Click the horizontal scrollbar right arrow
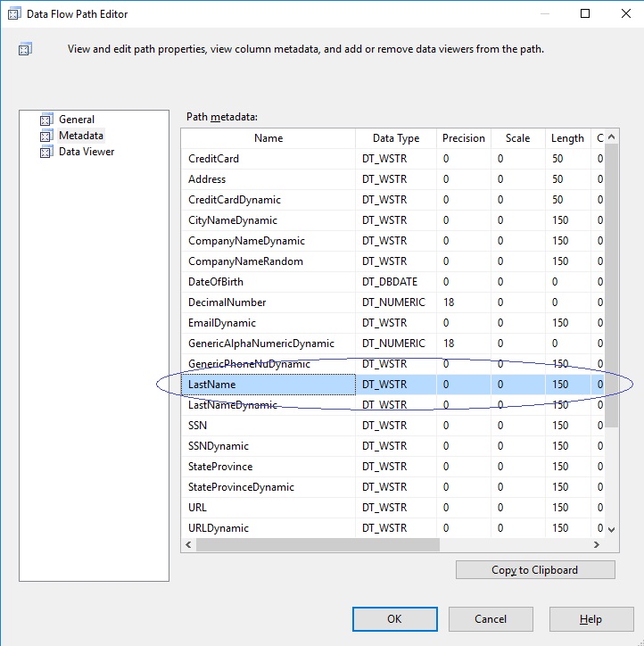This screenshot has width=644, height=646. [596, 544]
